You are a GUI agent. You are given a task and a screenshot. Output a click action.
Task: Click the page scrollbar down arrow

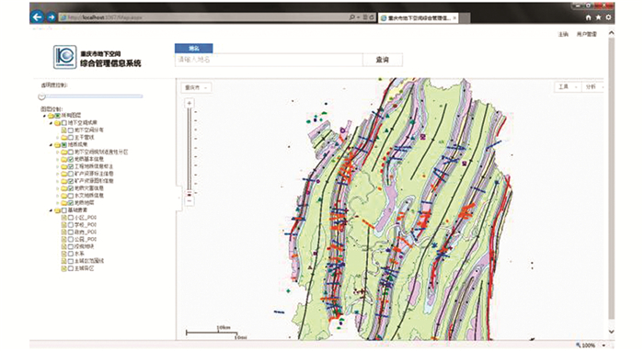coord(611,332)
